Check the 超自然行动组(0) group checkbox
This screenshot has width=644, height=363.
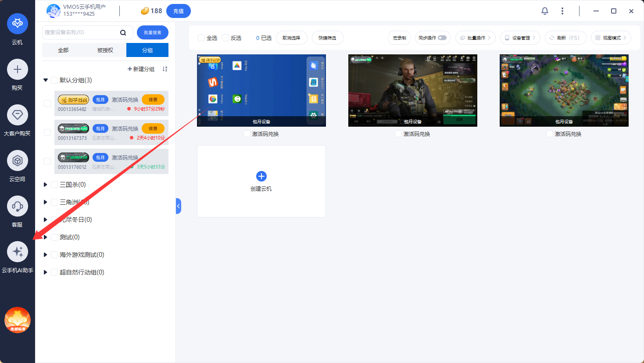[54, 272]
